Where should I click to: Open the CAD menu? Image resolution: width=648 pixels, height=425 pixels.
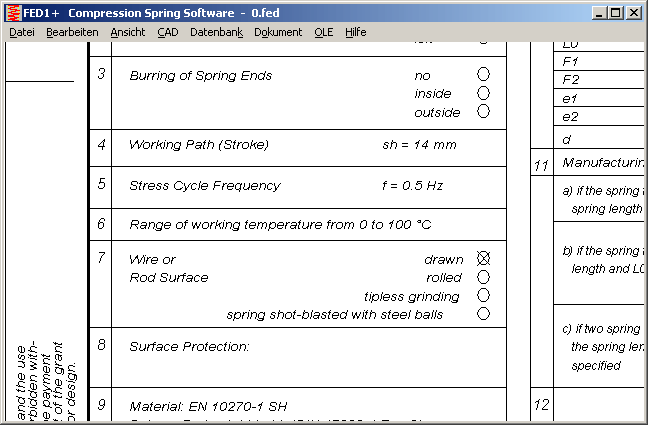point(167,32)
